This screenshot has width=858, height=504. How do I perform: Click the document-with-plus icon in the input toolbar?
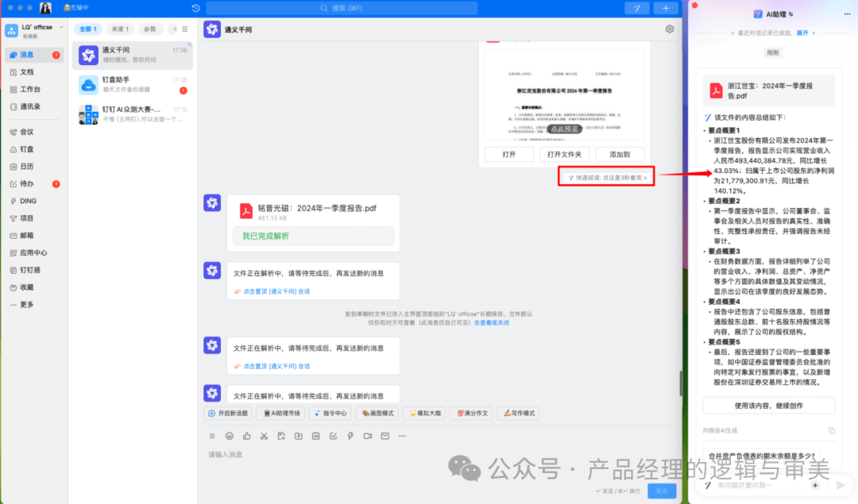(281, 437)
